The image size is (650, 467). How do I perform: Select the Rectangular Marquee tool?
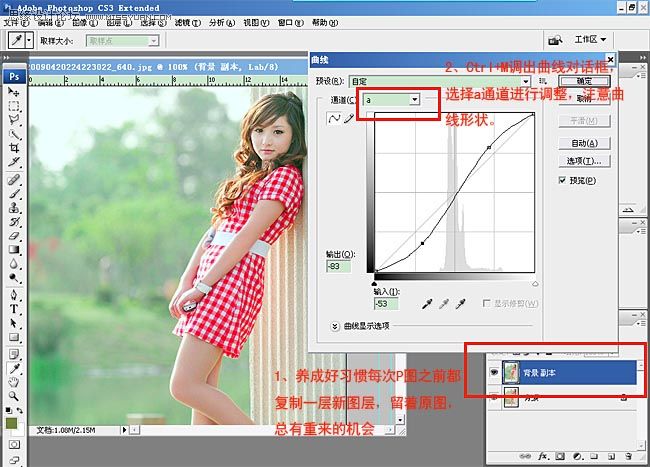point(14,106)
